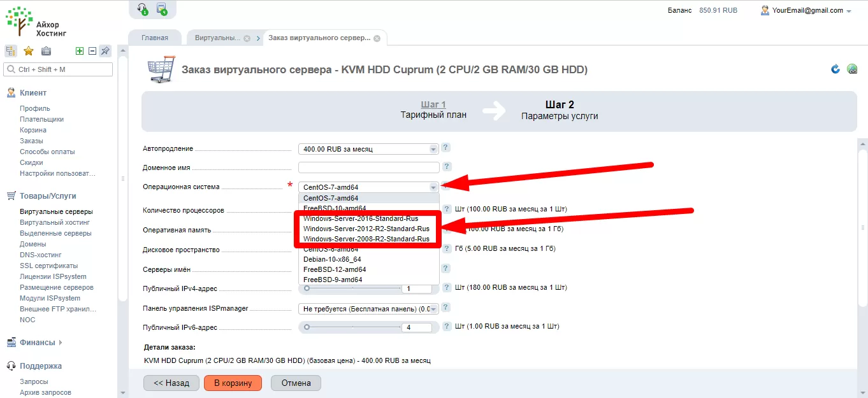
Task: Open help icon next to Автопродление
Action: pos(446,148)
